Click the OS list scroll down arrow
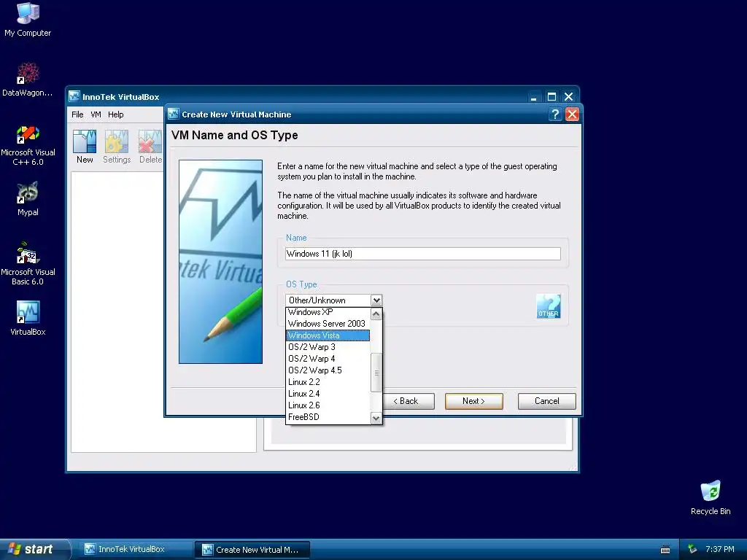Image resolution: width=747 pixels, height=560 pixels. pyautogui.click(x=376, y=418)
